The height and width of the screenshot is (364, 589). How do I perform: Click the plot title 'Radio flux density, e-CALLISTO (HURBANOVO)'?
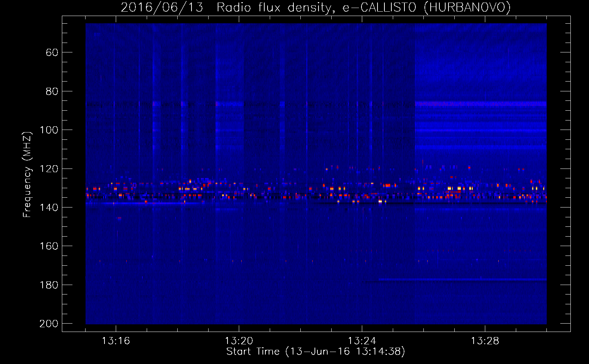point(364,7)
